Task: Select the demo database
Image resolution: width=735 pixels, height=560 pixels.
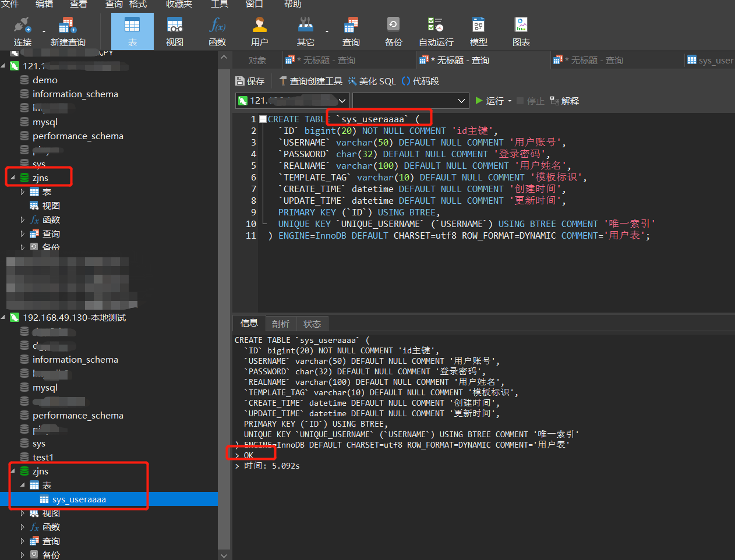Action: coord(45,80)
